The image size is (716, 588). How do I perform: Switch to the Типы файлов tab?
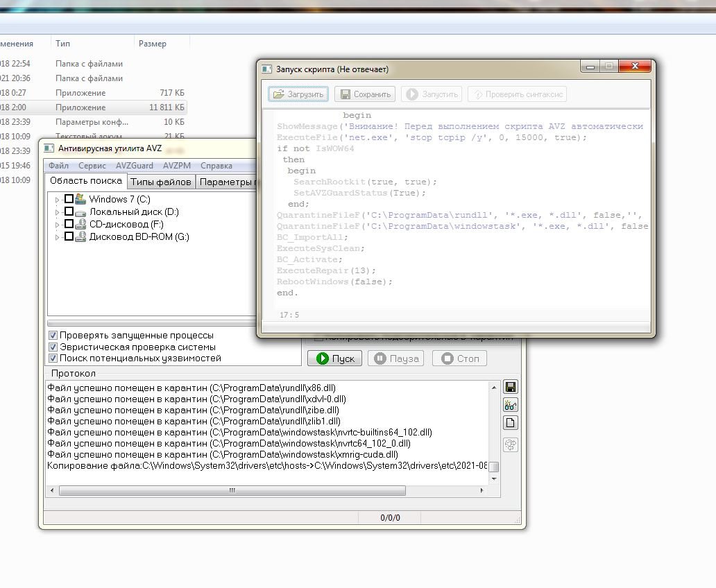pos(161,182)
